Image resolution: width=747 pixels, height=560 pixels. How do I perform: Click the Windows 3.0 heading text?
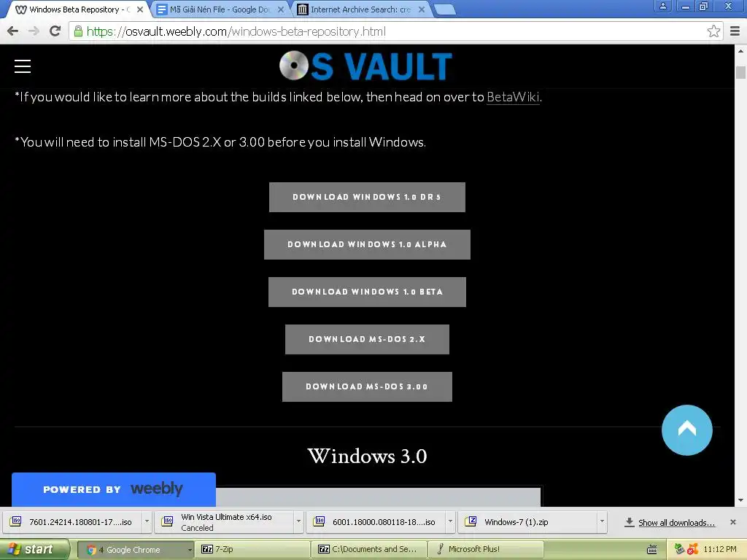pyautogui.click(x=367, y=456)
